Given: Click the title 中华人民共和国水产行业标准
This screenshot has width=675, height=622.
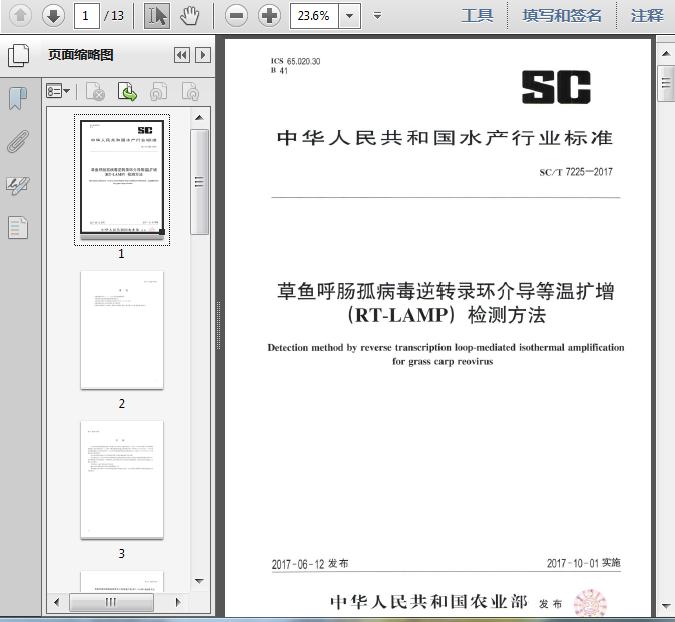Looking at the screenshot, I should tap(445, 138).
